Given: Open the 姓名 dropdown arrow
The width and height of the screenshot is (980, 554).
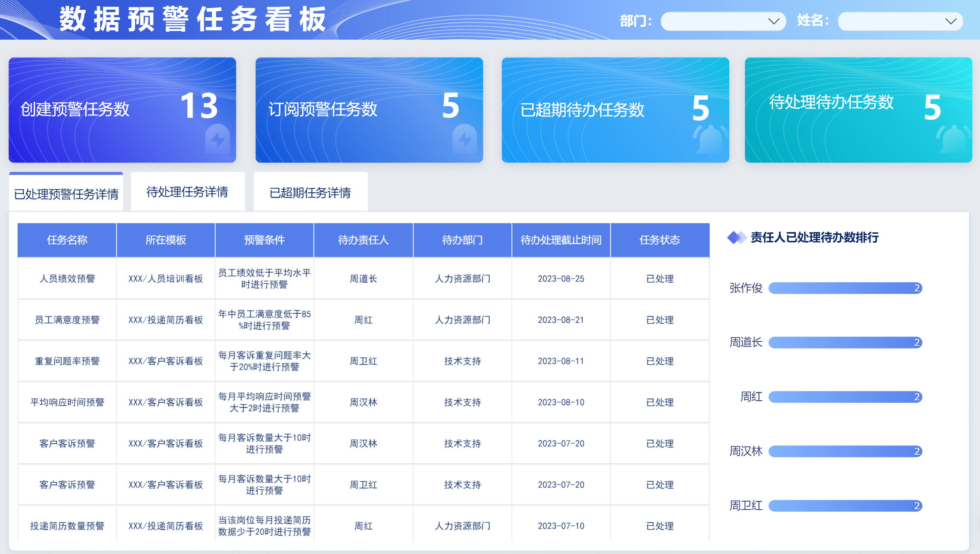Looking at the screenshot, I should point(950,21).
